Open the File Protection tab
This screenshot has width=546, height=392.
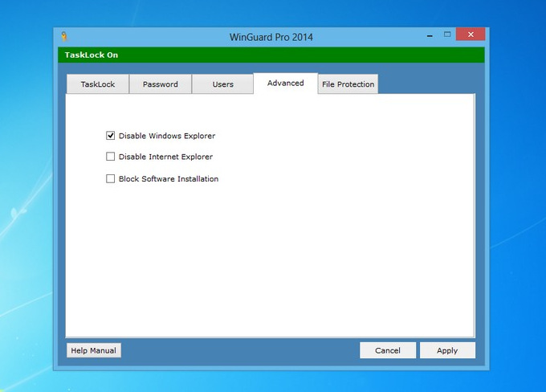[348, 84]
